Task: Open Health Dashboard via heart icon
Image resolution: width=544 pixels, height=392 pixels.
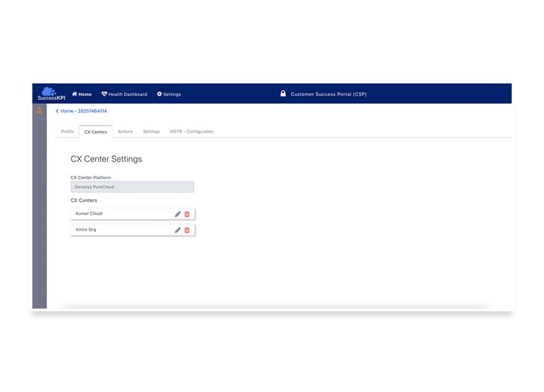Action: coord(104,94)
